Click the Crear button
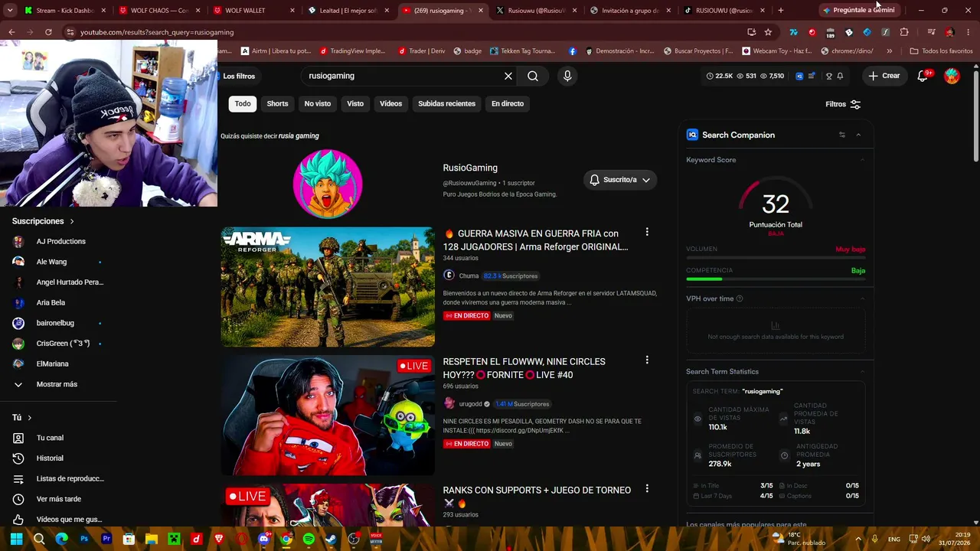980x551 pixels. (x=884, y=76)
